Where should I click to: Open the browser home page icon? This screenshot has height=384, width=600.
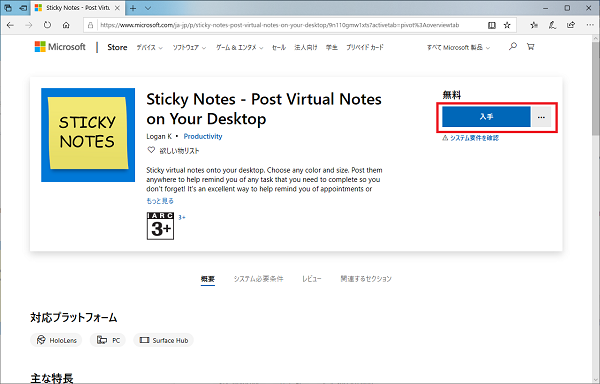(66, 25)
